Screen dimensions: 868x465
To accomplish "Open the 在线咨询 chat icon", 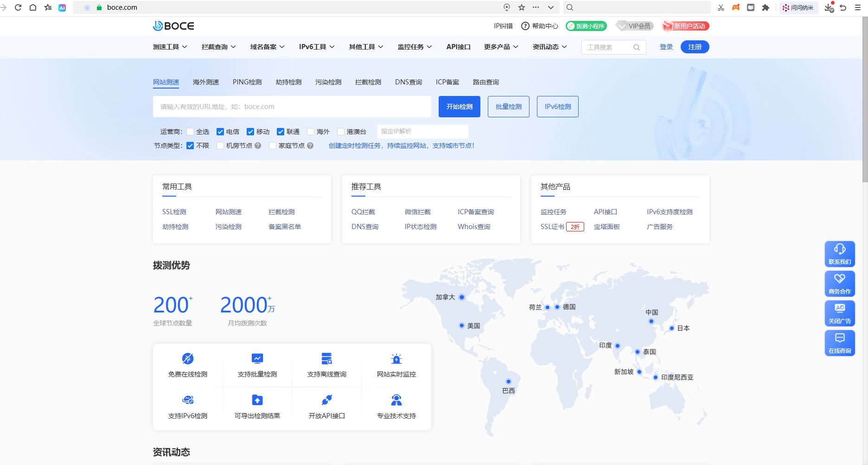I will 840,343.
